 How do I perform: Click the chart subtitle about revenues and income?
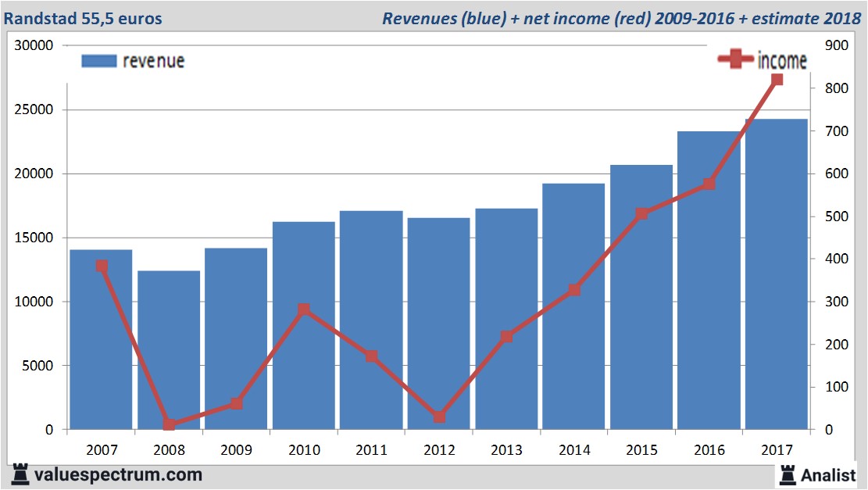tap(621, 18)
